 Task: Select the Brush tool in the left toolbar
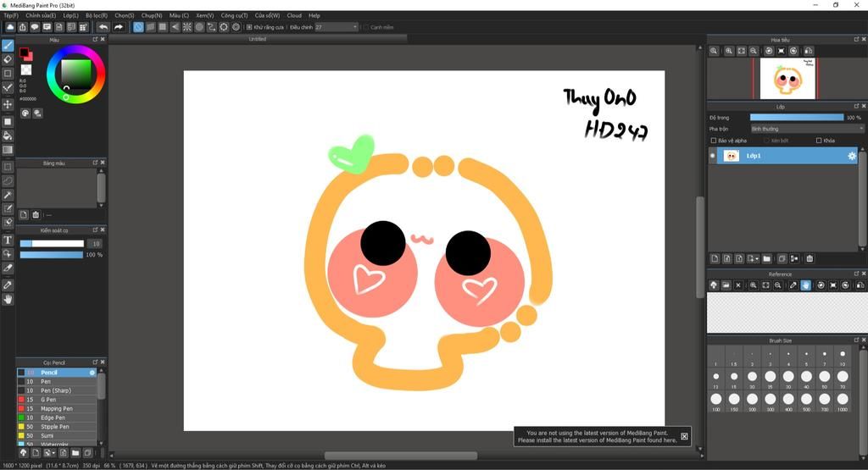(8, 46)
